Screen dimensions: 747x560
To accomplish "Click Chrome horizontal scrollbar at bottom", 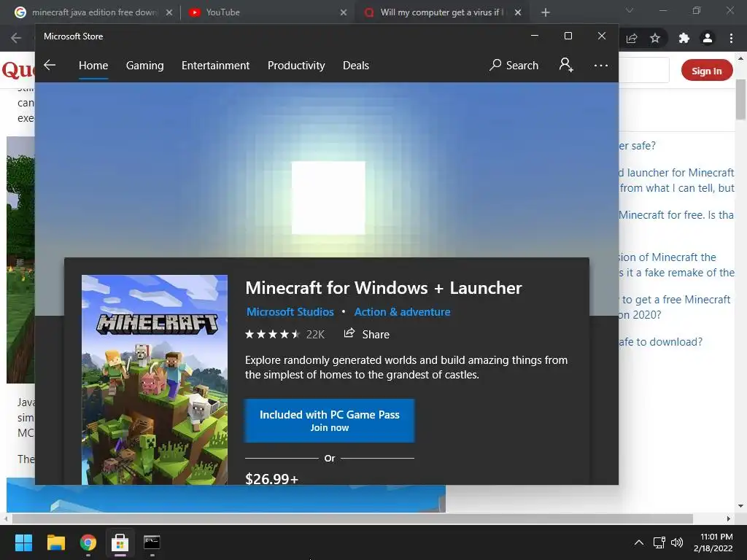I will click(352, 518).
